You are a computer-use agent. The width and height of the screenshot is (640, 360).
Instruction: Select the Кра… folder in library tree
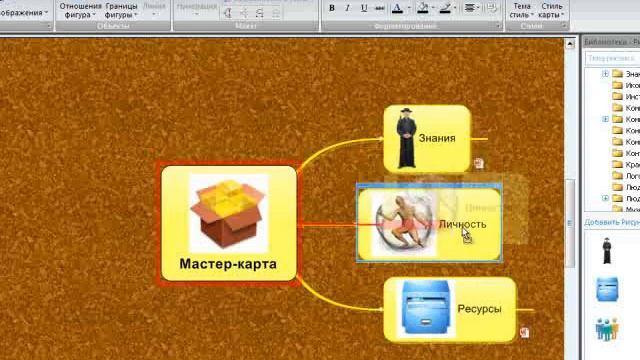coord(626,164)
